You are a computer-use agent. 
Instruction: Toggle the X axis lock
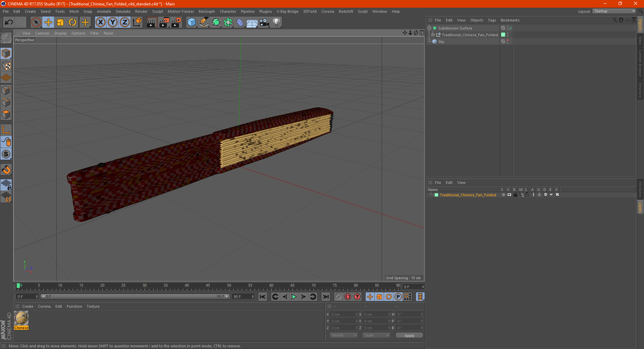point(100,22)
